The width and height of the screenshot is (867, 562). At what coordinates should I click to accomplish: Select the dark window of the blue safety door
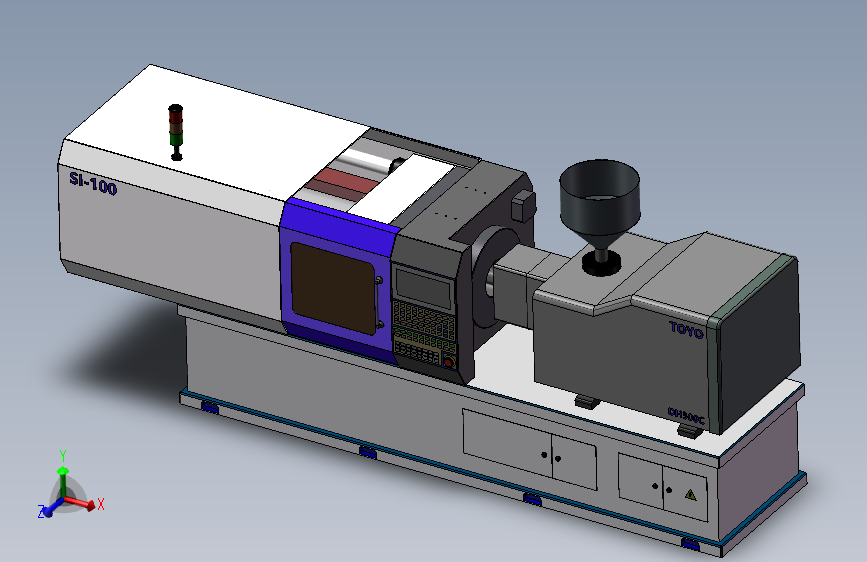click(x=333, y=287)
